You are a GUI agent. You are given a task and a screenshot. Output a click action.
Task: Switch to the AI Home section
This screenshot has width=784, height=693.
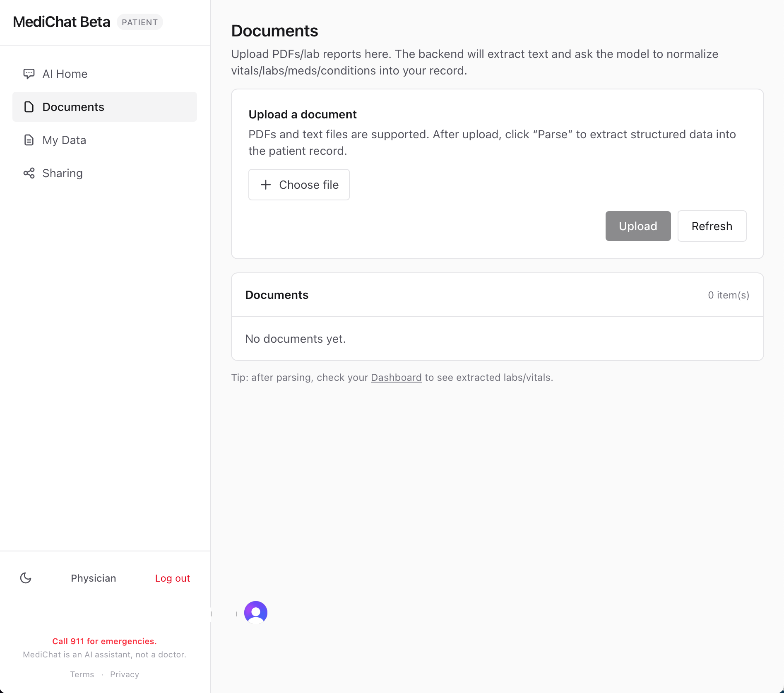click(65, 74)
